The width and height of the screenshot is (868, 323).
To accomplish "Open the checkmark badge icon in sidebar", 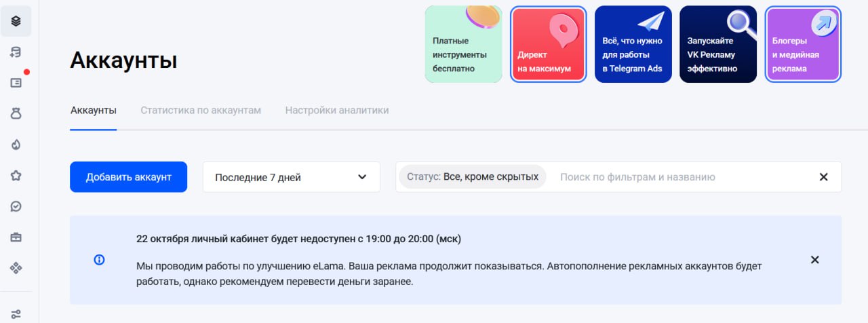I will pos(16,206).
